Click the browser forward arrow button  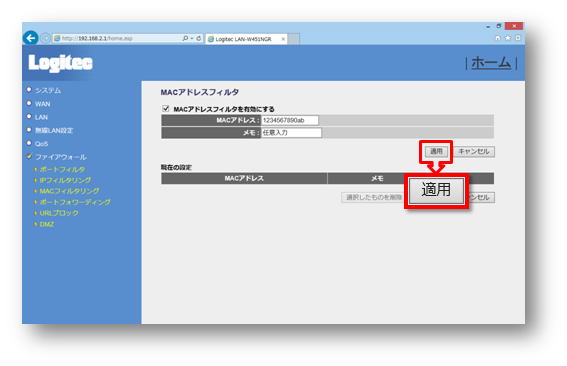tap(46, 38)
